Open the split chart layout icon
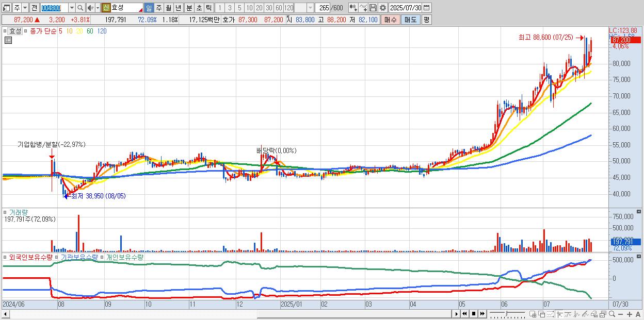The image size is (644, 320). pyautogui.click(x=533, y=314)
